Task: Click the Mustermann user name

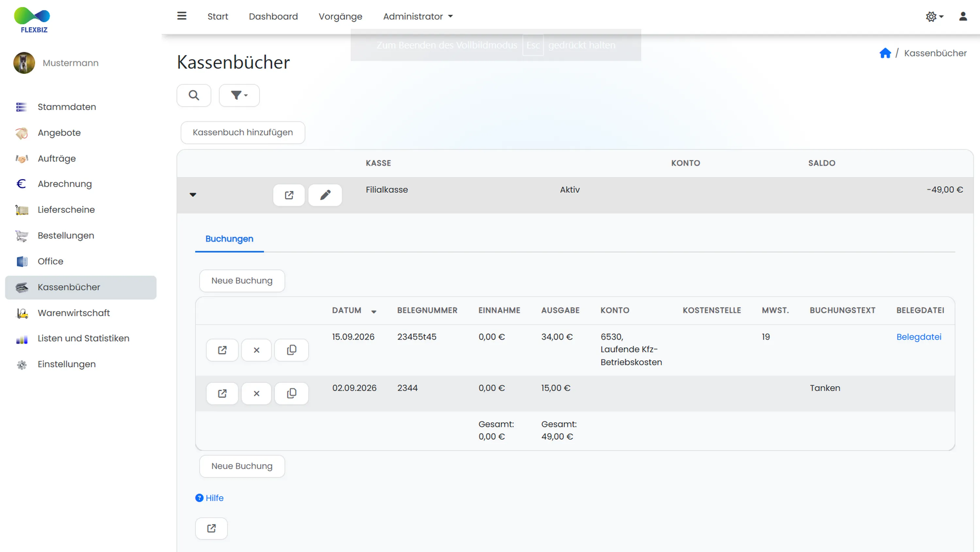Action: [70, 63]
